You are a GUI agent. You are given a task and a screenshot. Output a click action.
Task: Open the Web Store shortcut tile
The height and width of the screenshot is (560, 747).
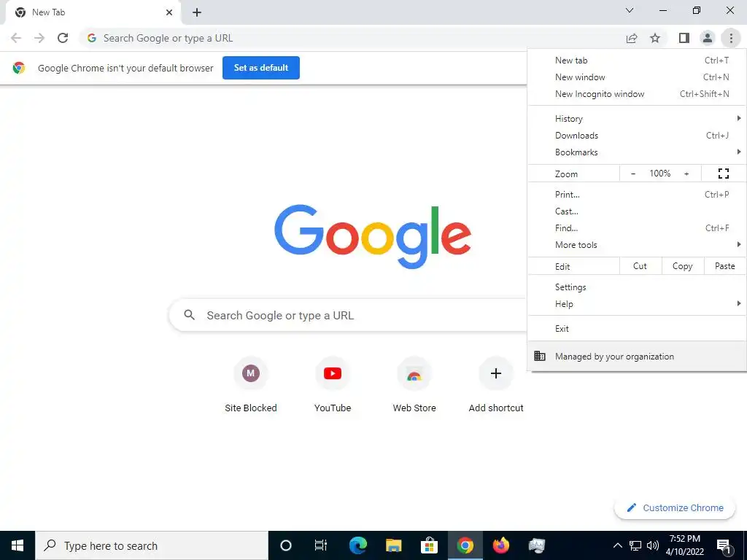414,385
